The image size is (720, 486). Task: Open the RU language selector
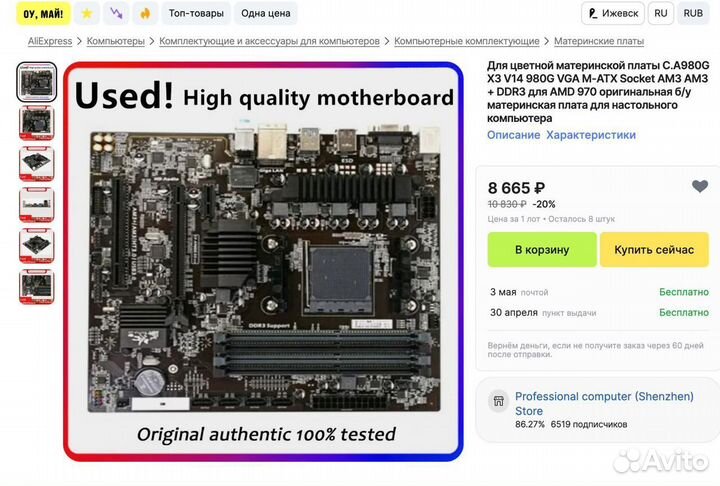coord(661,13)
